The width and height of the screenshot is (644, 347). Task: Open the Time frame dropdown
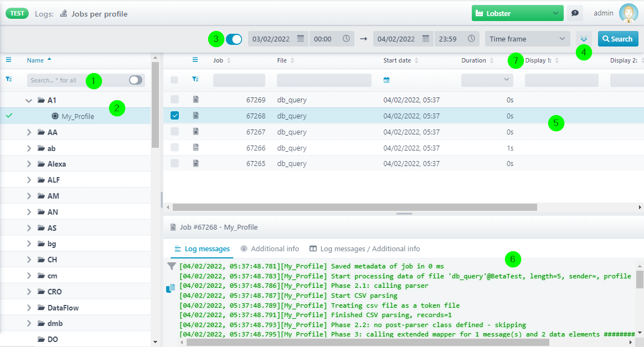527,39
